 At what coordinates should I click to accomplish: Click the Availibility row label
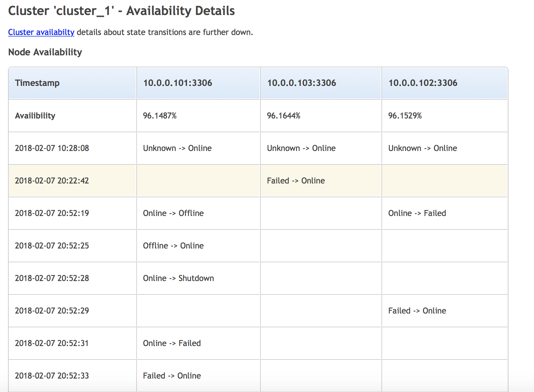click(x=35, y=116)
